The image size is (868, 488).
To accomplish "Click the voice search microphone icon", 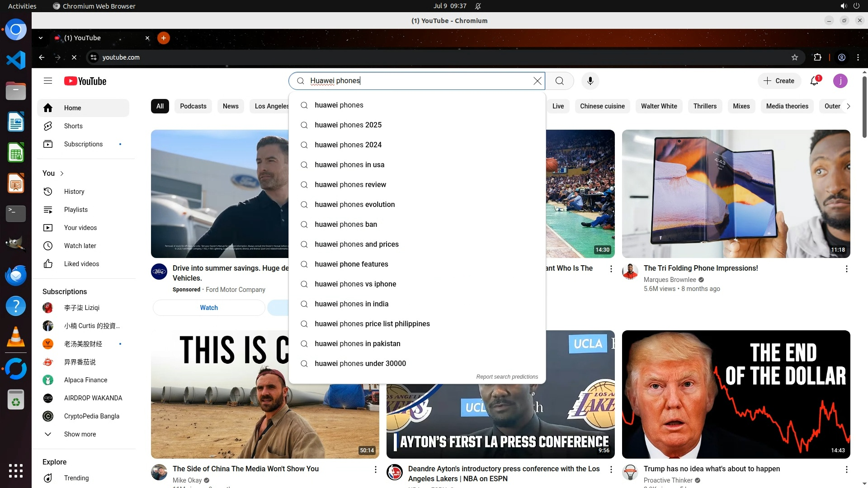I will coord(590,81).
